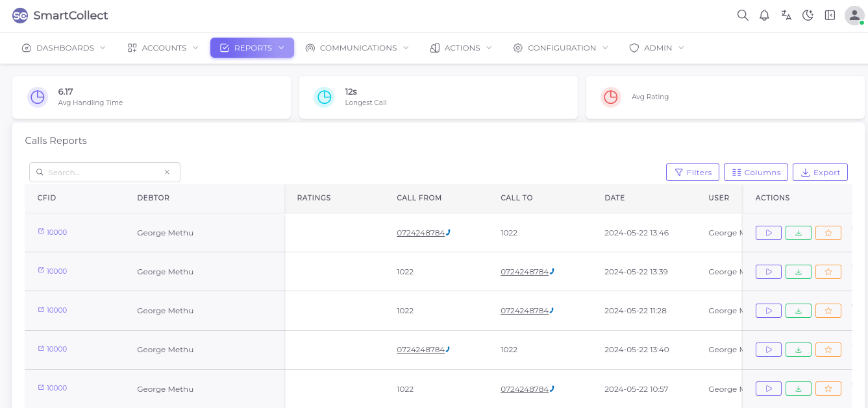Open the notifications bell
This screenshot has width=868, height=408.
pos(765,16)
